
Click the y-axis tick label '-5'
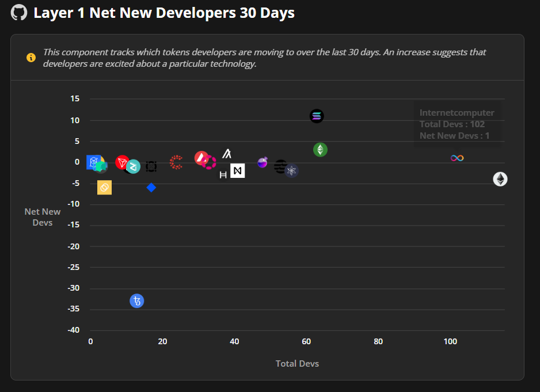click(75, 183)
